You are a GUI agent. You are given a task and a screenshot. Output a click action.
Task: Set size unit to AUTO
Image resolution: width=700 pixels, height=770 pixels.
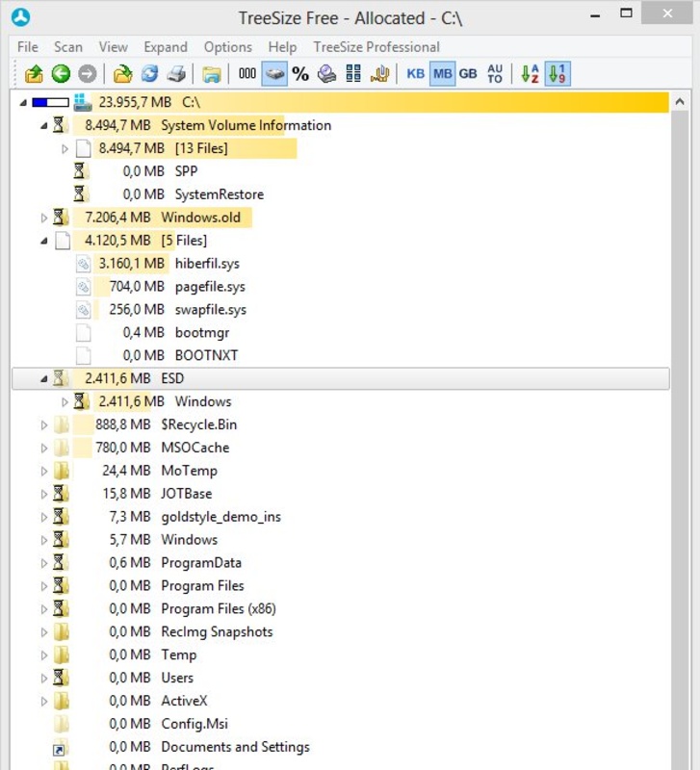coord(495,74)
